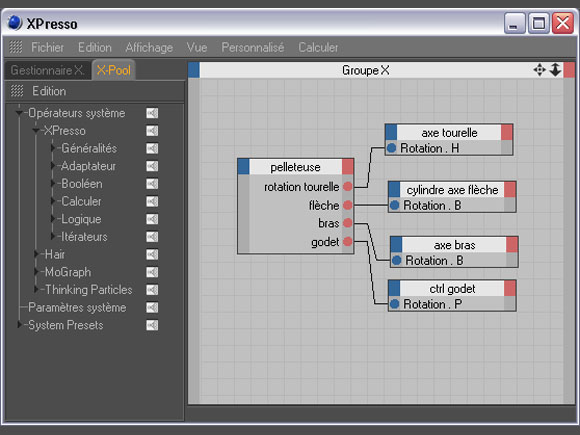
Task: Click the red rotation tourelle output port
Action: pyautogui.click(x=347, y=186)
